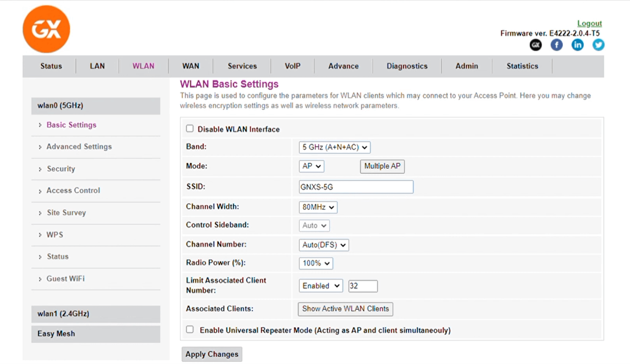This screenshot has width=630, height=364.
Task: Change the Radio Power percentage dropdown
Action: click(x=315, y=263)
